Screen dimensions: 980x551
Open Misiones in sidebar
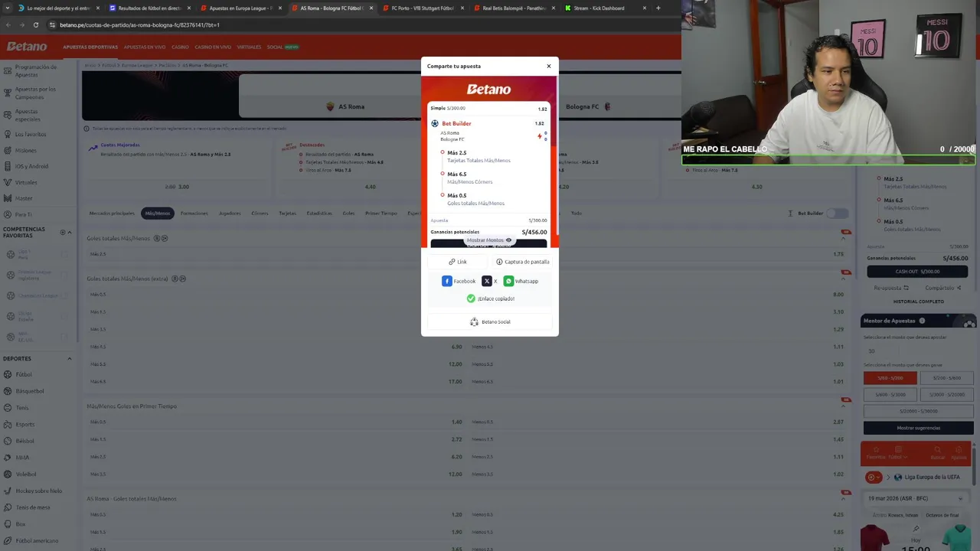click(x=25, y=150)
